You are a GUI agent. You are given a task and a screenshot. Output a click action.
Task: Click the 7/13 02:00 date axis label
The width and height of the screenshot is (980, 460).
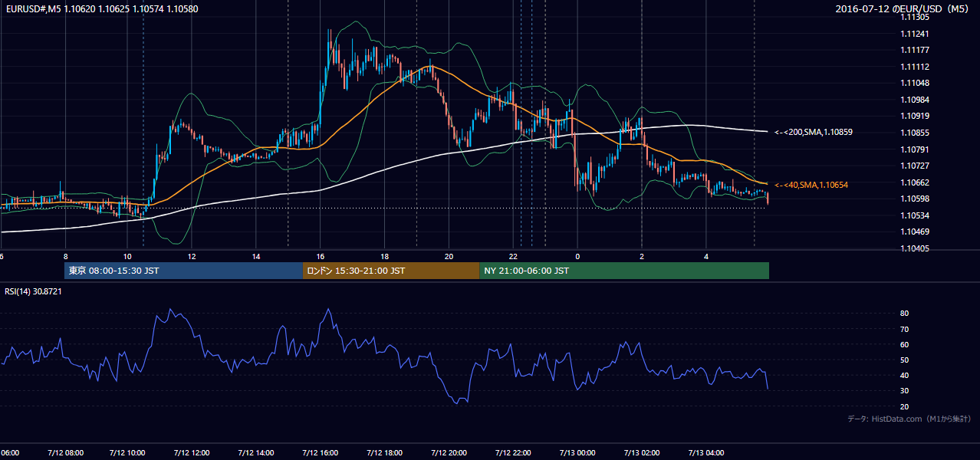(642, 452)
